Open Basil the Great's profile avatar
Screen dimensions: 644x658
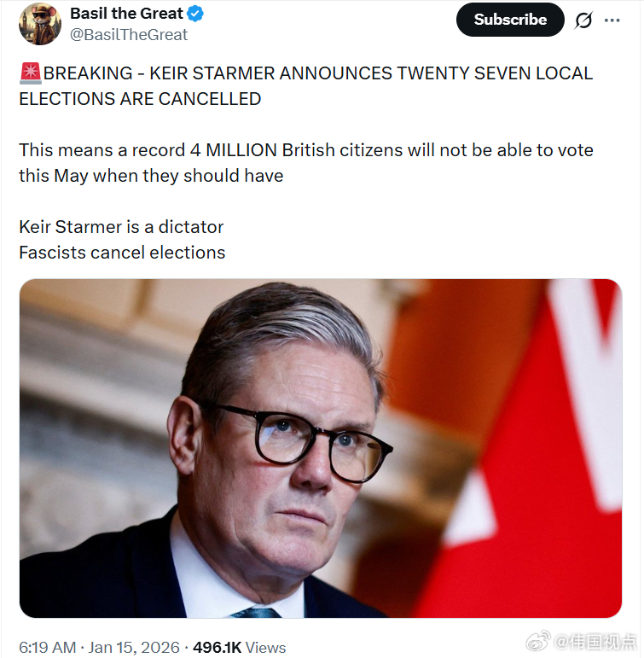(39, 24)
